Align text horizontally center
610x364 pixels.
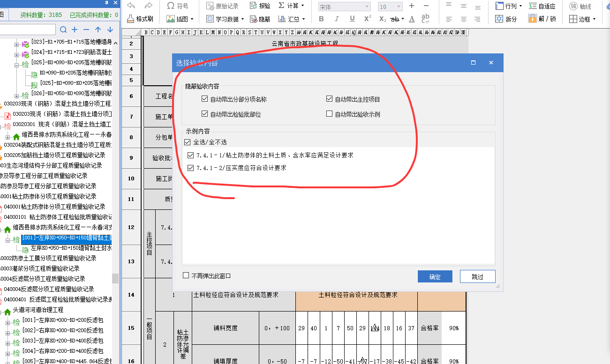[x=463, y=19]
